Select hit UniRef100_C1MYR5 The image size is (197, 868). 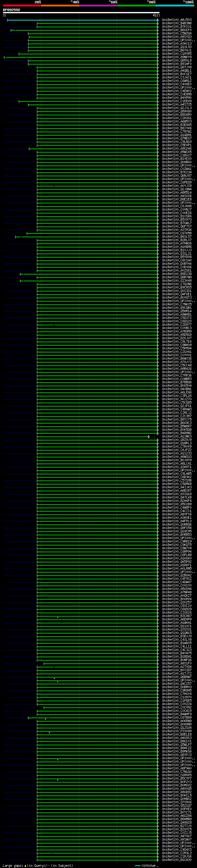tap(177, 54)
